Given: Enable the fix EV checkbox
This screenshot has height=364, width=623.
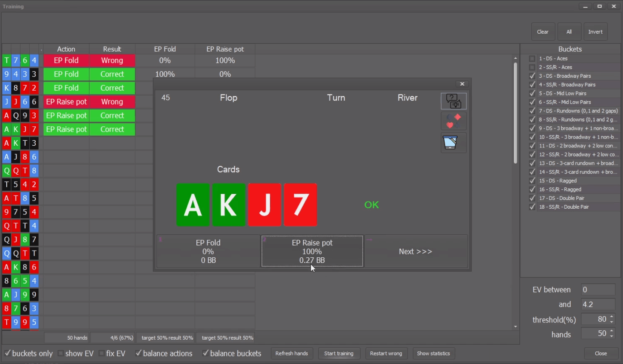Looking at the screenshot, I should tap(101, 353).
